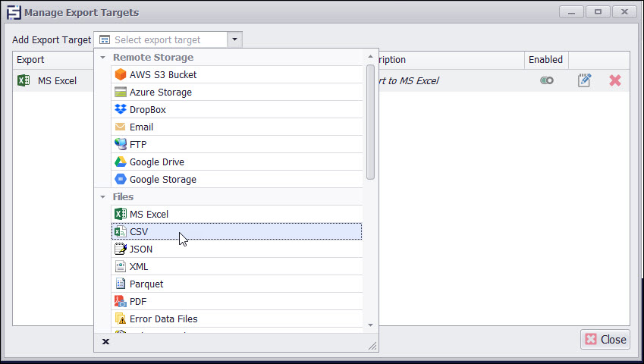
Task: Choose the Azure Storage icon
Action: 120,92
